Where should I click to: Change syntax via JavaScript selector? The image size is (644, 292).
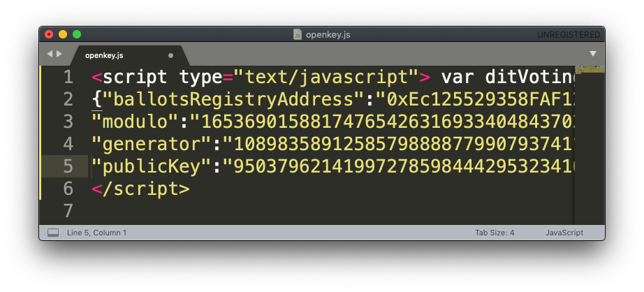(564, 233)
